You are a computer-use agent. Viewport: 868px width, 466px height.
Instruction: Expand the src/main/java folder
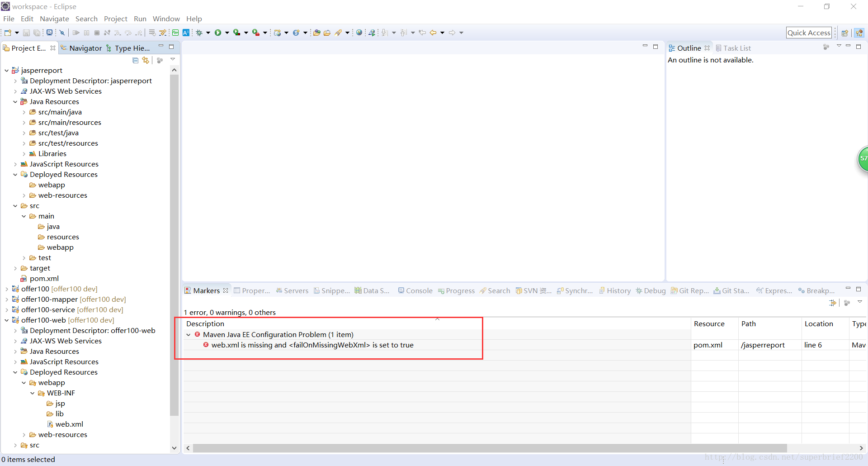pos(24,112)
